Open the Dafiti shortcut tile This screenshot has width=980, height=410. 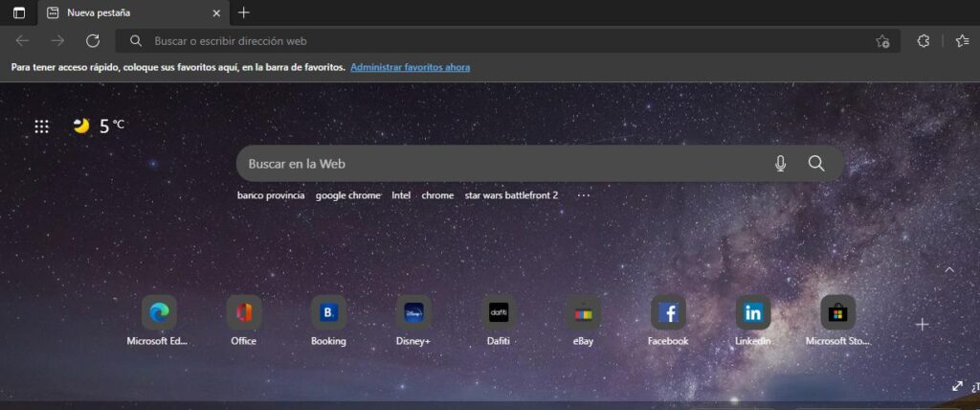coord(498,312)
